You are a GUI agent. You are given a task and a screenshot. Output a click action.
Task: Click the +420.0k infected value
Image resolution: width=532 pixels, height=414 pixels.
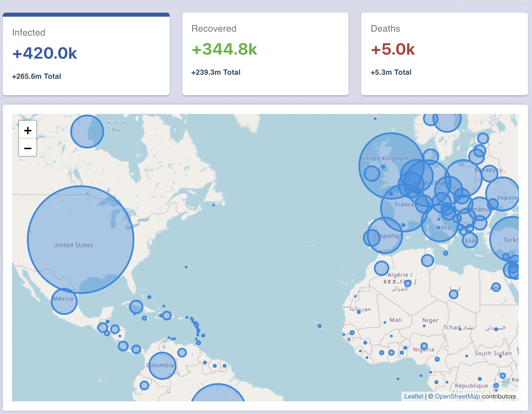point(45,53)
